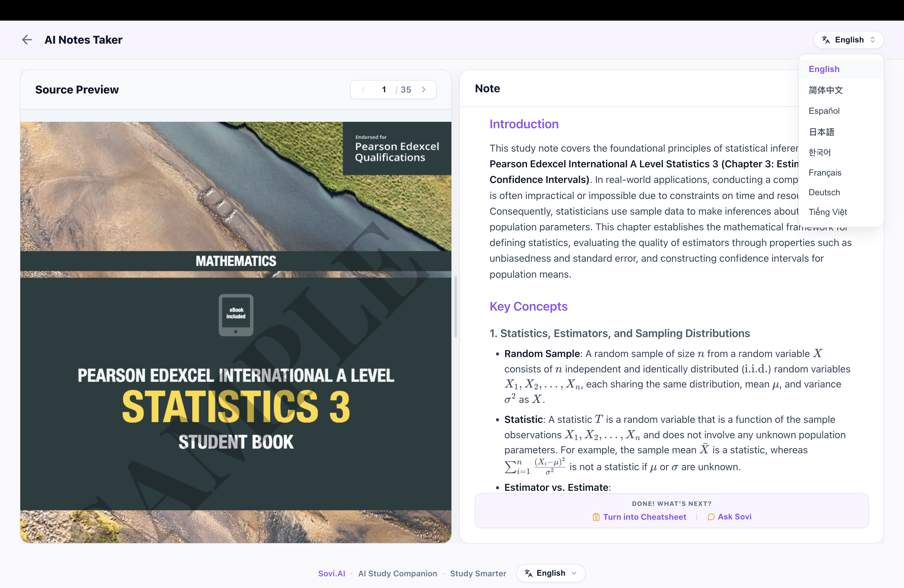904x588 pixels.
Task: Click the translate icon in the footer language selector
Action: tap(528, 573)
